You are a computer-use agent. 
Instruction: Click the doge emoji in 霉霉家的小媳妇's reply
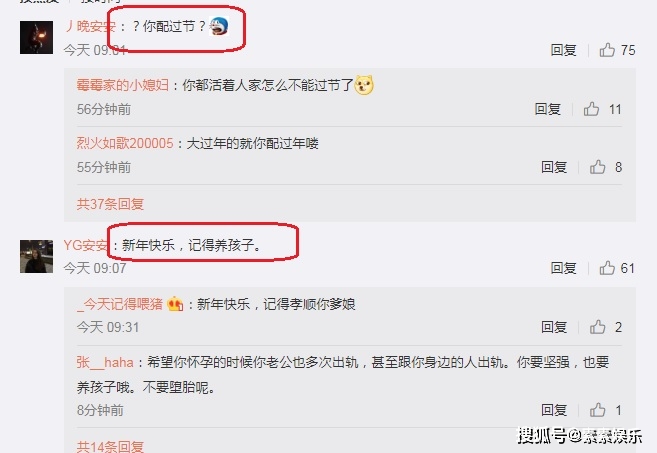[x=364, y=85]
